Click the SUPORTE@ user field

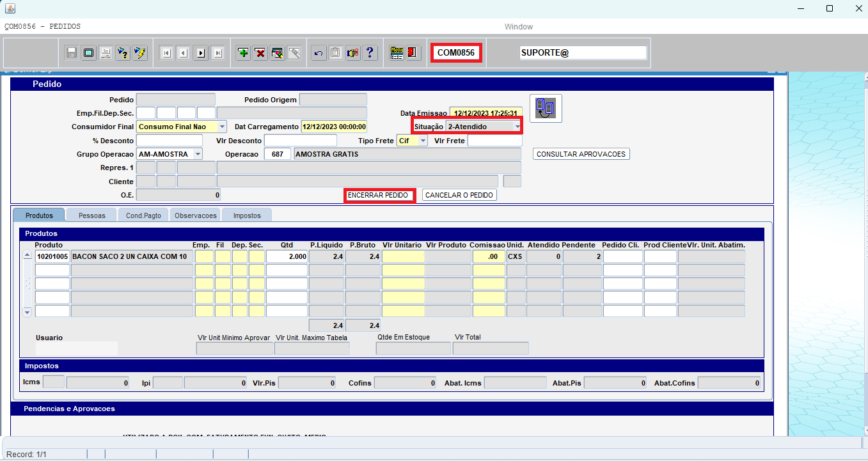coord(583,53)
